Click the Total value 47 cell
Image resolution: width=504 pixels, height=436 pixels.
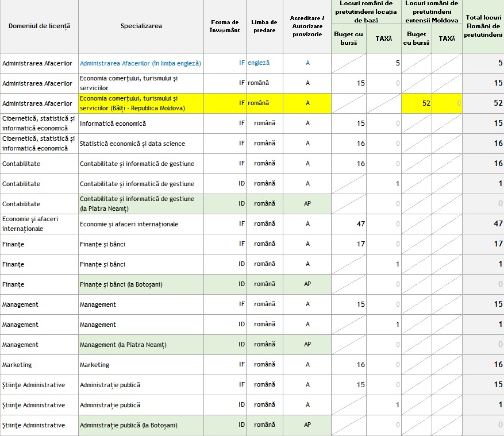pos(483,224)
